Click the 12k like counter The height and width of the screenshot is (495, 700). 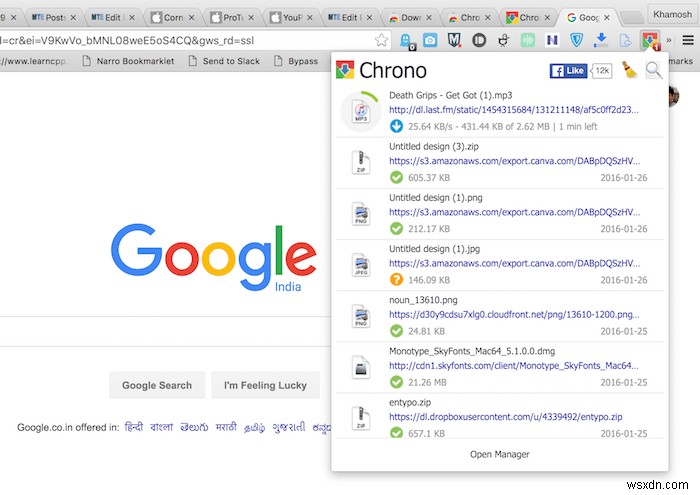click(x=601, y=71)
